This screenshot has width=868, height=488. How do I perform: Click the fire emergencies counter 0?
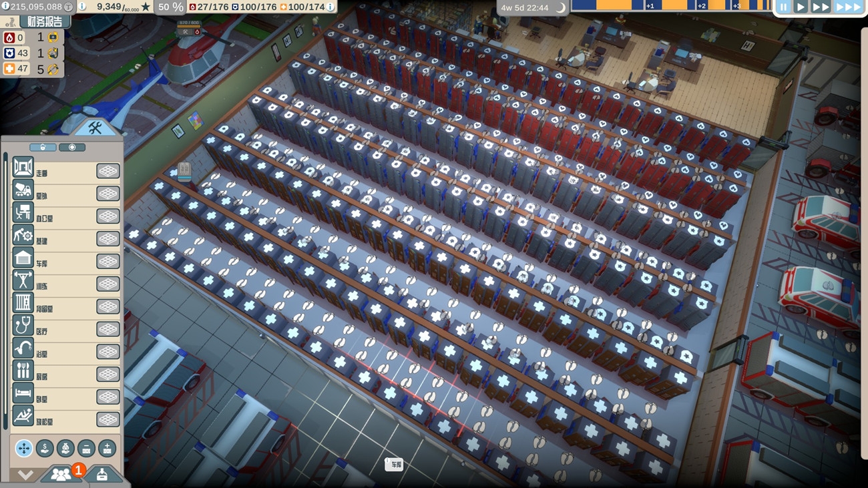click(15, 37)
